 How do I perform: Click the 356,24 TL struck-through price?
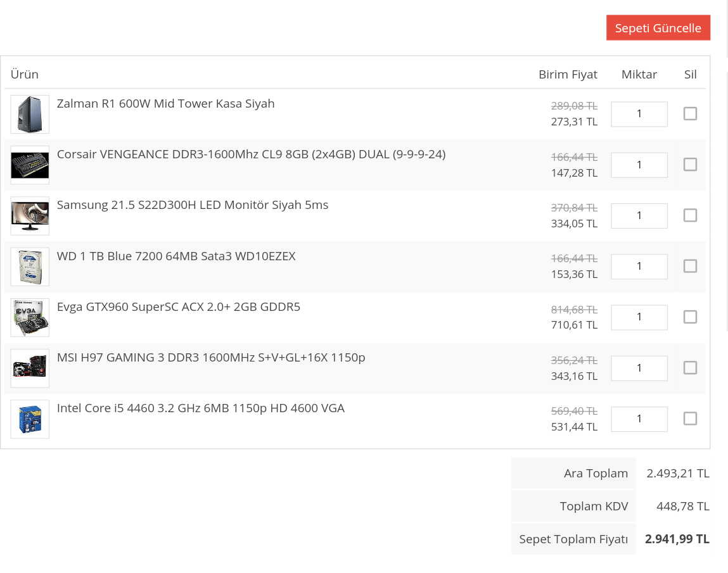(574, 360)
